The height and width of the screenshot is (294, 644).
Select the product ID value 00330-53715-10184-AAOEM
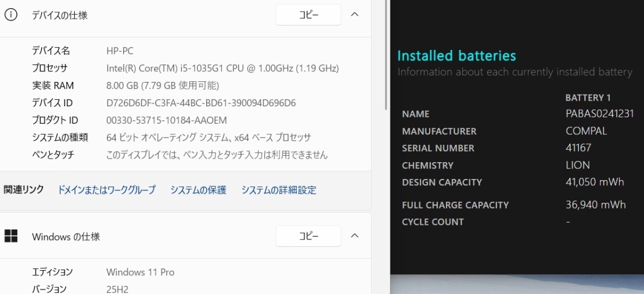point(167,120)
